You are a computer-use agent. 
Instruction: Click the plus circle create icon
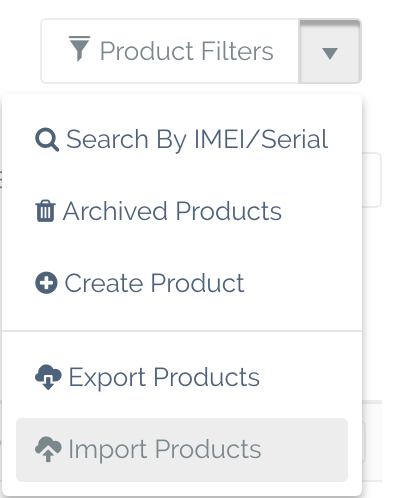46,283
